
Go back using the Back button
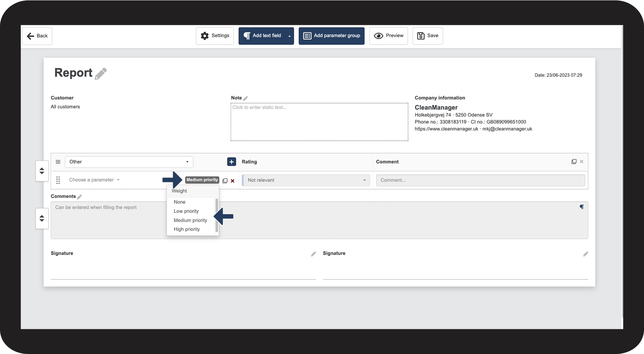(37, 36)
